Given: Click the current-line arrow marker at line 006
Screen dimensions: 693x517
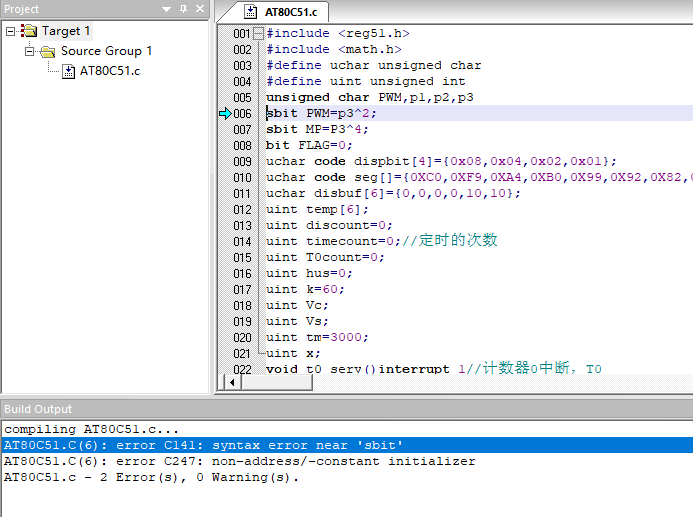Looking at the screenshot, I should (225, 114).
